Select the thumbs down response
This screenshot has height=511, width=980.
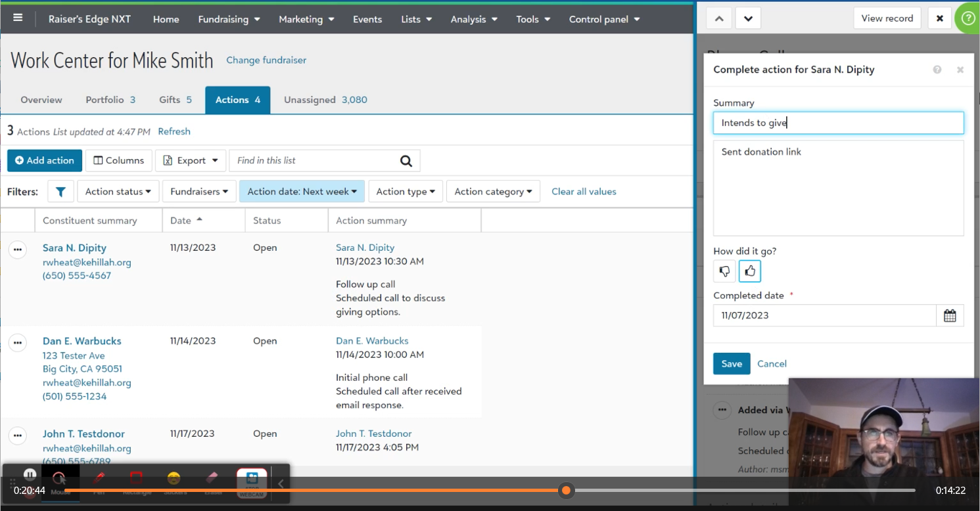(x=724, y=271)
